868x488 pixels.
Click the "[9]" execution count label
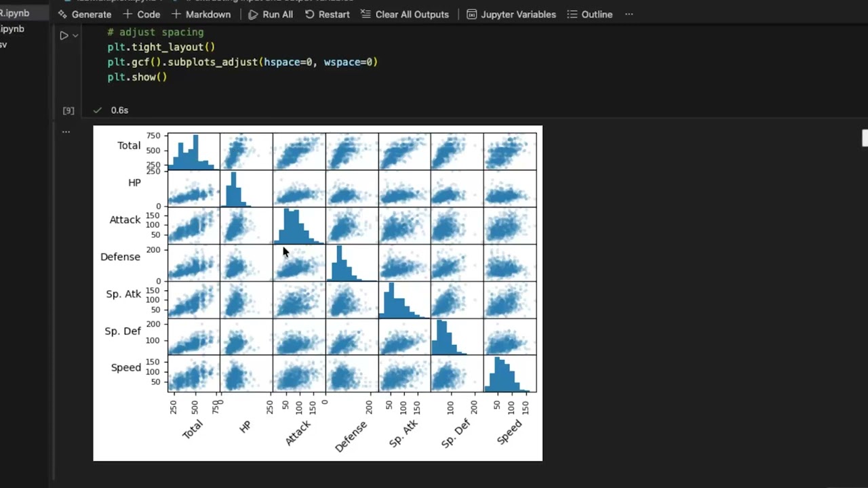[68, 110]
